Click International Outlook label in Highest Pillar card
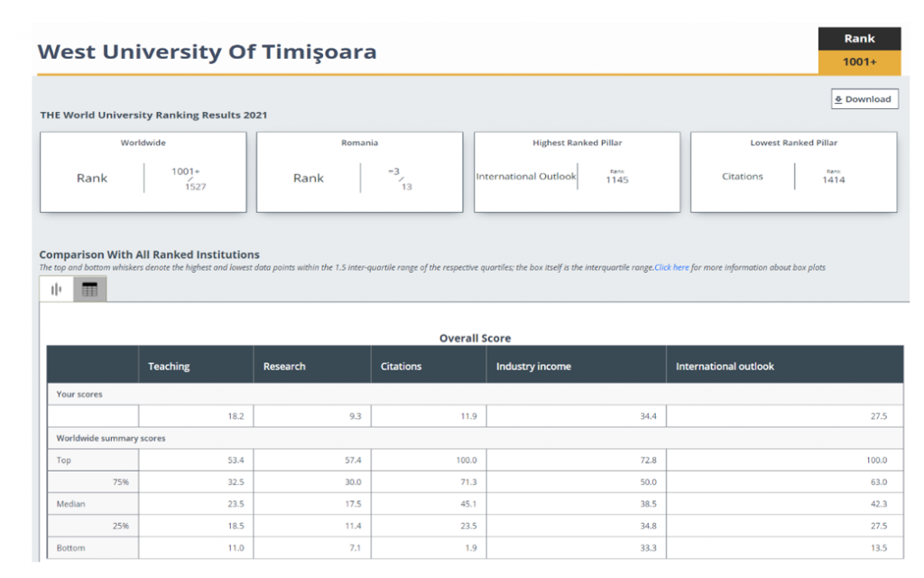The width and height of the screenshot is (924, 578). [x=526, y=176]
